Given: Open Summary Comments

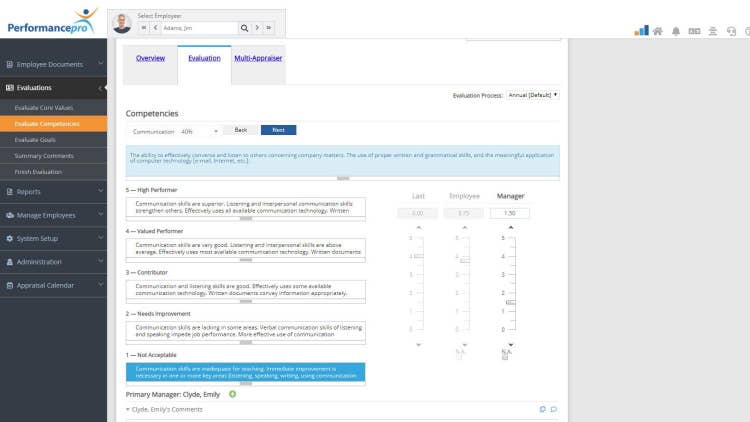Looking at the screenshot, I should [54, 156].
